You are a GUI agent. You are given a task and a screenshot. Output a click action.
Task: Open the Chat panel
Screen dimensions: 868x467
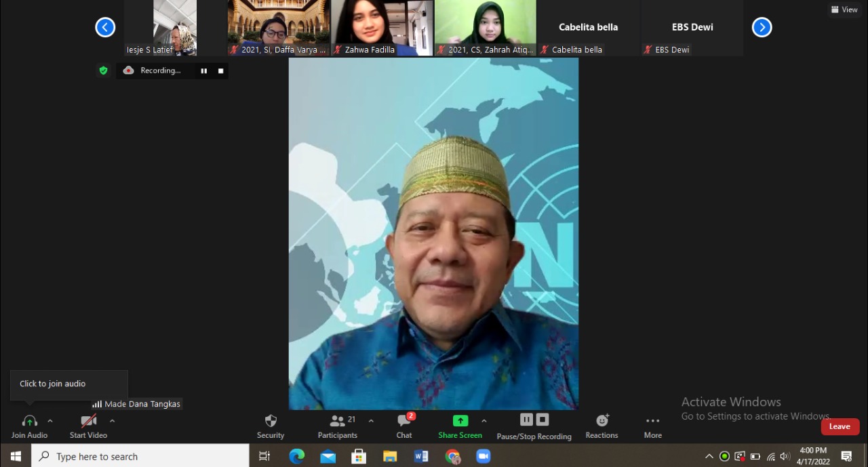[404, 426]
